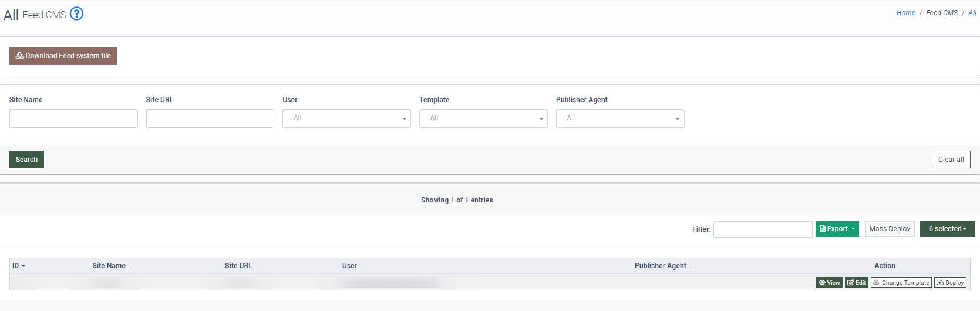This screenshot has width=980, height=311.
Task: Click the table Filter text box
Action: click(762, 229)
